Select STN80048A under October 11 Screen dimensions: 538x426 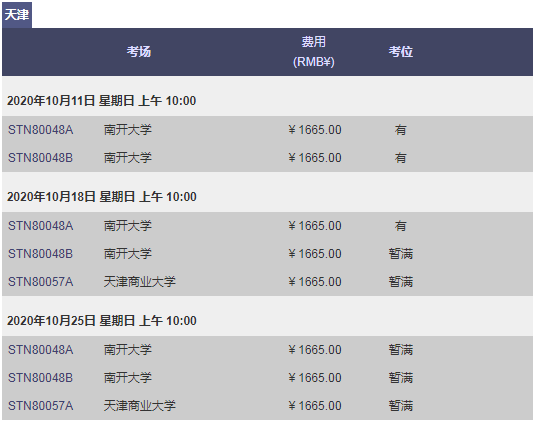[x=40, y=130]
